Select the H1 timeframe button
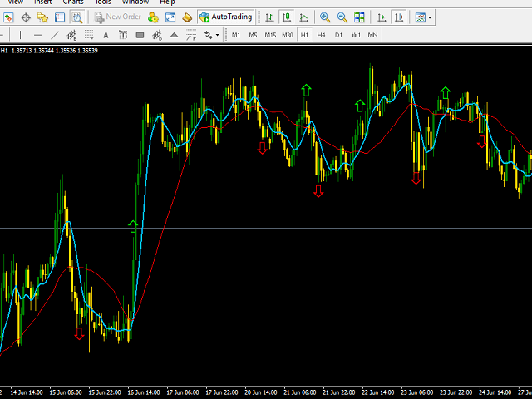 click(x=304, y=35)
